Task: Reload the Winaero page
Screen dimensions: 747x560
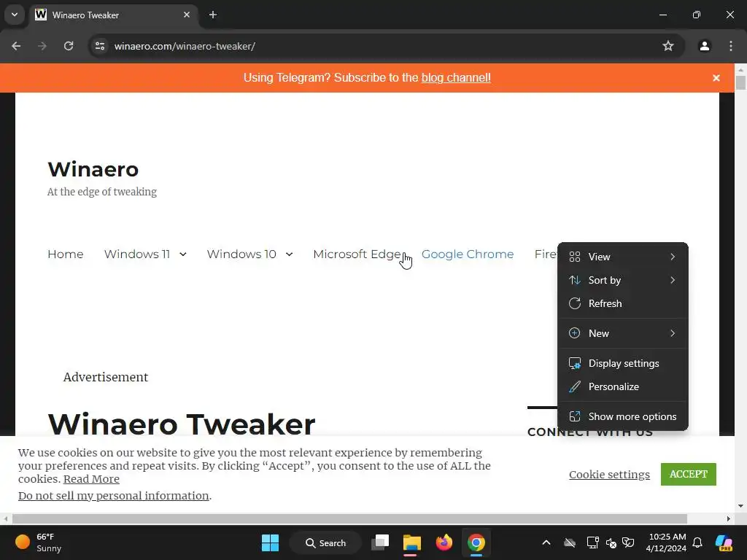Action: coord(69,46)
